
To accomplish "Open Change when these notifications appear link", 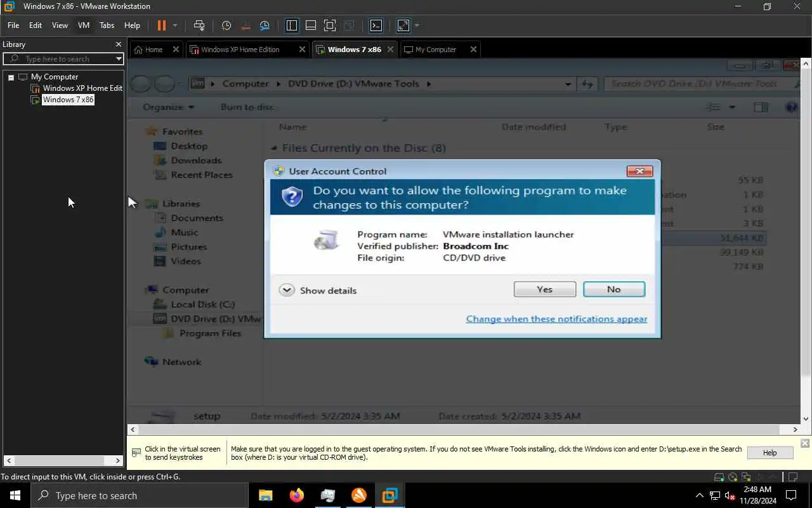I will [x=557, y=319].
